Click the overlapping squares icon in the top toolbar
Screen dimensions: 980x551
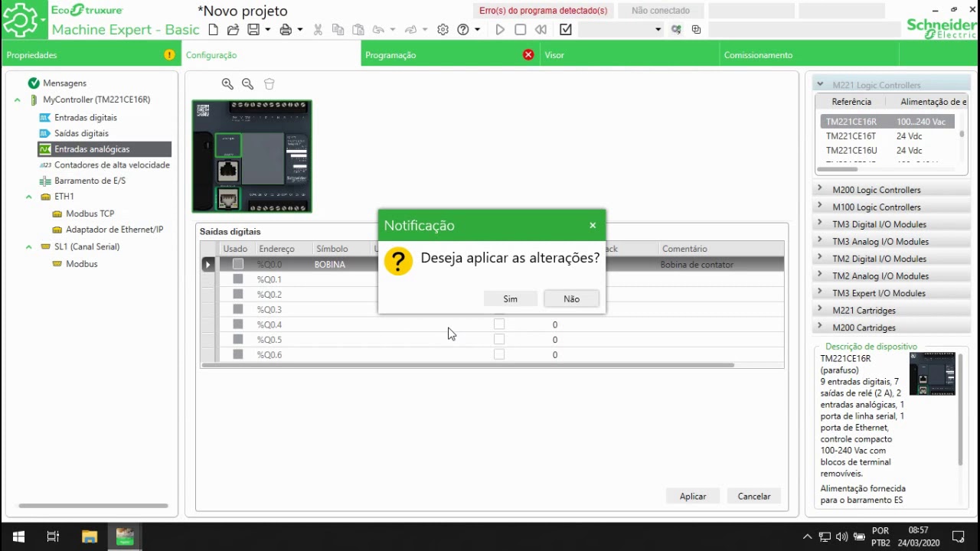pos(696,30)
